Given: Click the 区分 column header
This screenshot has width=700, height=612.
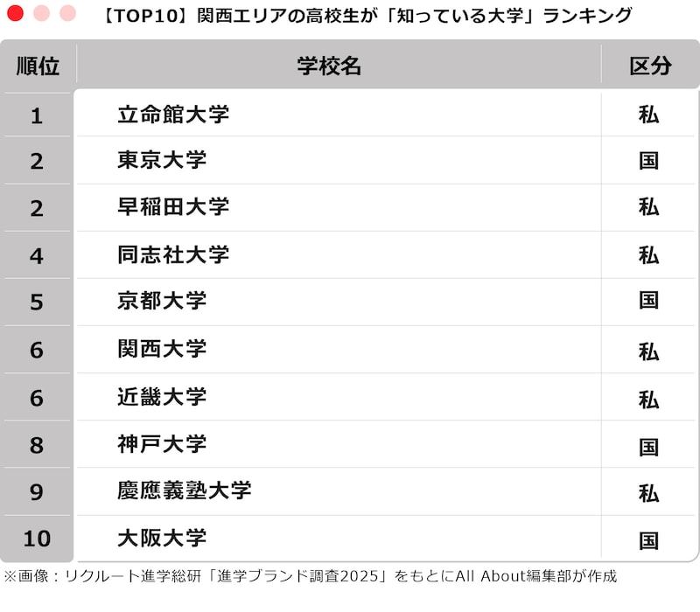Looking at the screenshot, I should 649,66.
